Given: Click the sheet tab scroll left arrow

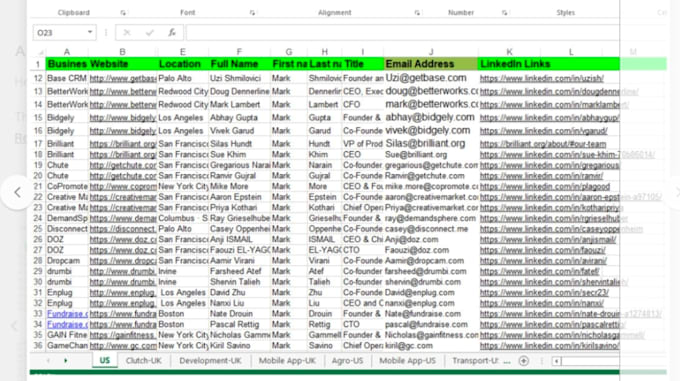Looking at the screenshot, I should 48,361.
